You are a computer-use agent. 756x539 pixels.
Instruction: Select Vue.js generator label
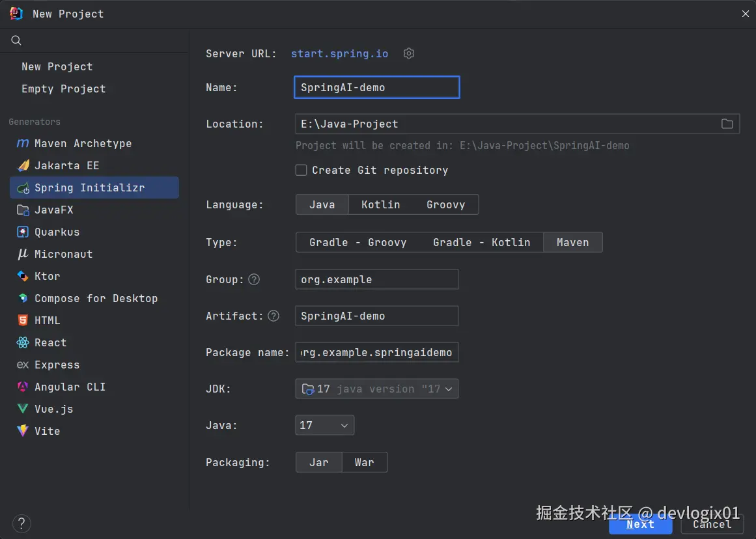(x=53, y=409)
